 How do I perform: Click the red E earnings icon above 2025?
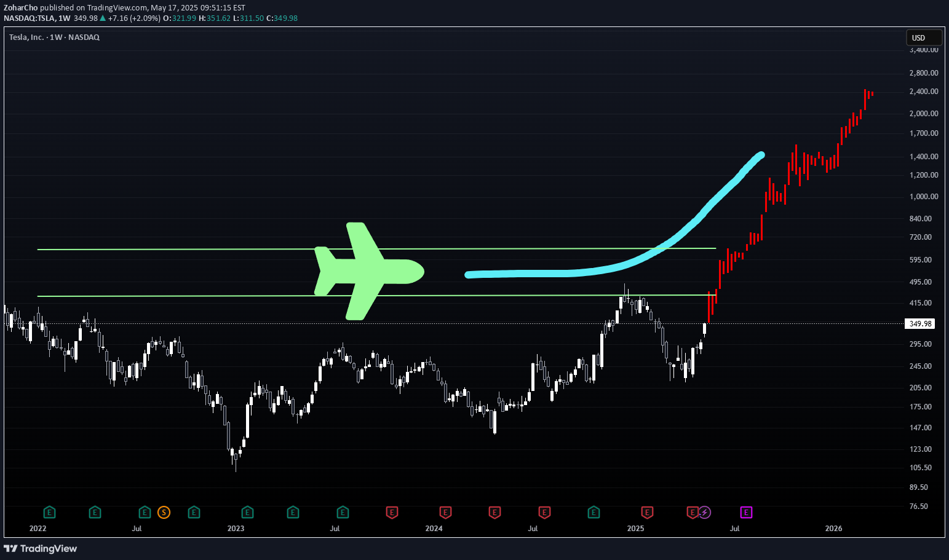(x=646, y=512)
